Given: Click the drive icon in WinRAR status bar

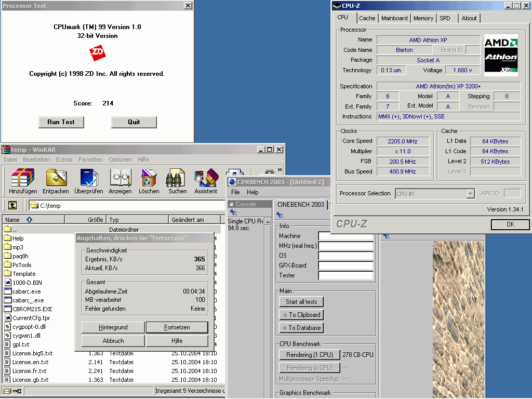Looking at the screenshot, I should [x=7, y=391].
